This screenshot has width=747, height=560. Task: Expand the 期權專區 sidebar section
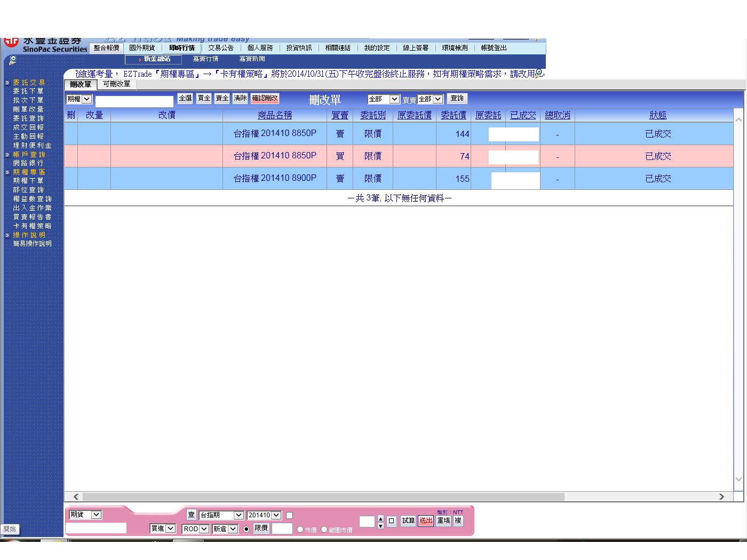(x=29, y=172)
